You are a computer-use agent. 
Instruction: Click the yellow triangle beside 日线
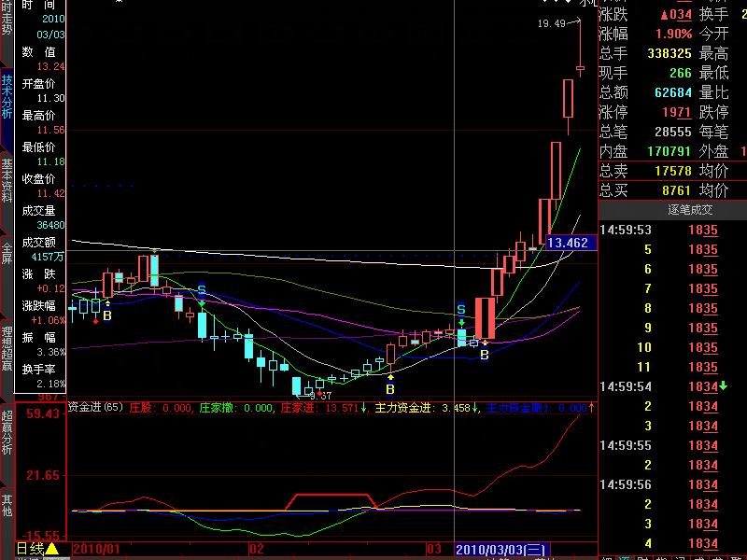pos(51,549)
